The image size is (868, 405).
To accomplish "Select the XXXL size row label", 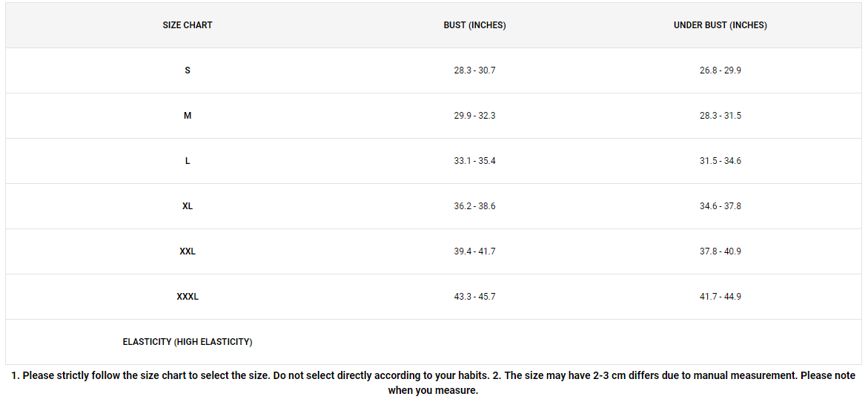I will point(187,297).
